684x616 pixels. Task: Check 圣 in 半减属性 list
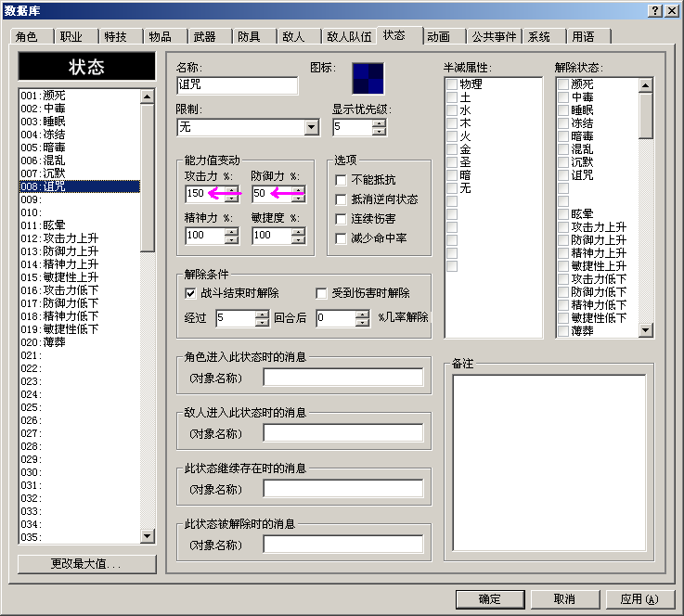click(452, 162)
